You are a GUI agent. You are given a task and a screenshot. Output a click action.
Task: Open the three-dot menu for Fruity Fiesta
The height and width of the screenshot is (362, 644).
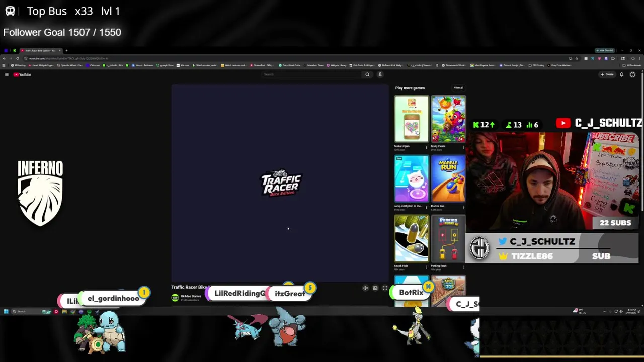[x=463, y=147]
